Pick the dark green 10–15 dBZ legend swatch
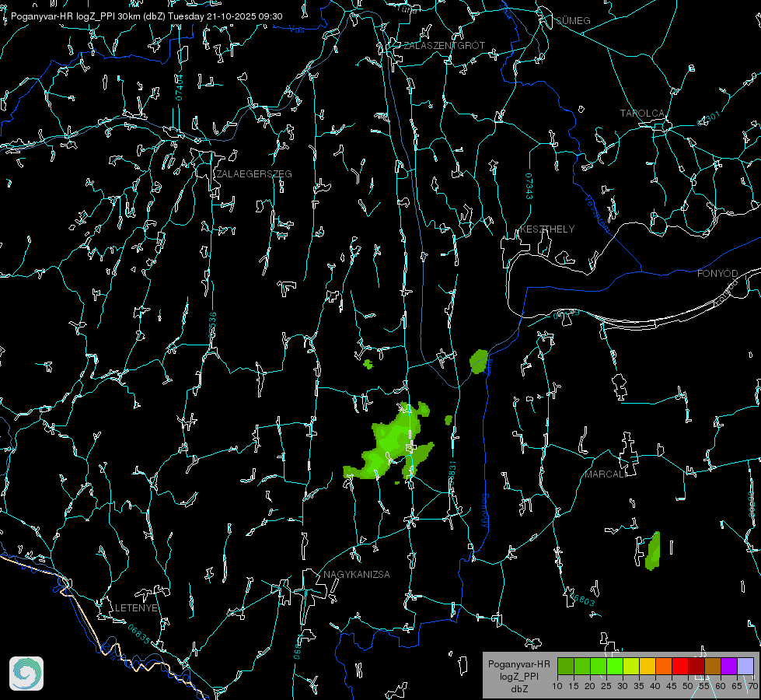This screenshot has height=700, width=761. pos(566,667)
